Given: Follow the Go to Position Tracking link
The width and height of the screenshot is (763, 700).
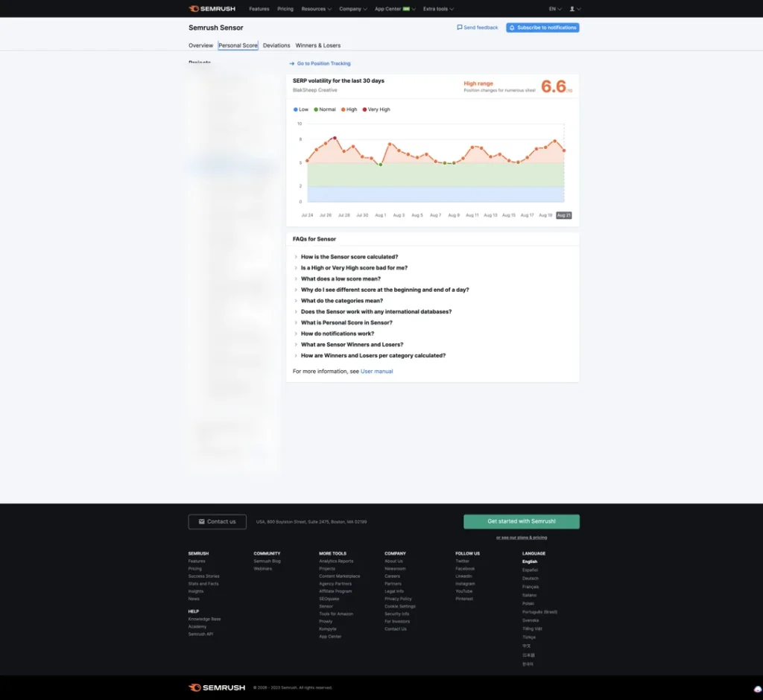Looking at the screenshot, I should 323,63.
